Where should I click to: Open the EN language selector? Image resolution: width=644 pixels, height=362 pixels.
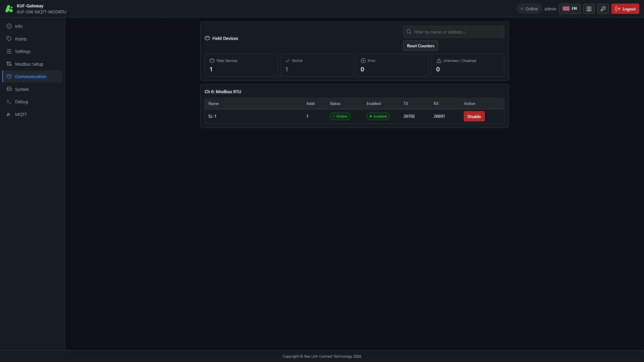point(570,9)
